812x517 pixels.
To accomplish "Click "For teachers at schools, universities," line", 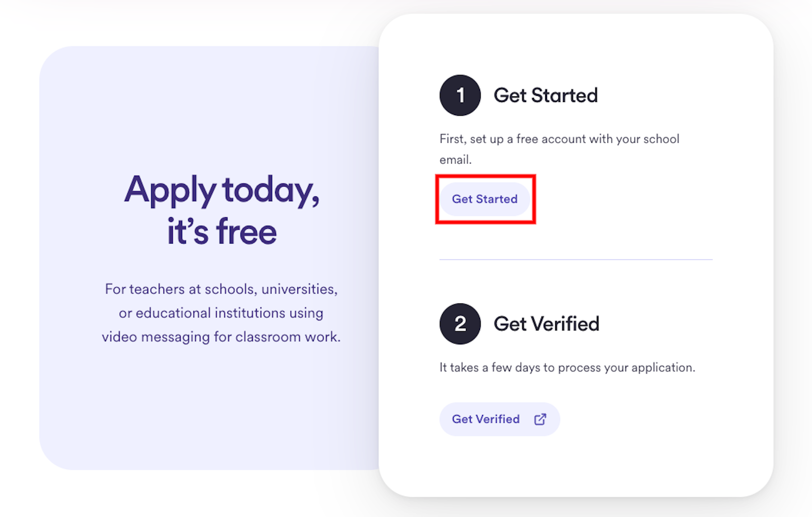I will tap(221, 289).
